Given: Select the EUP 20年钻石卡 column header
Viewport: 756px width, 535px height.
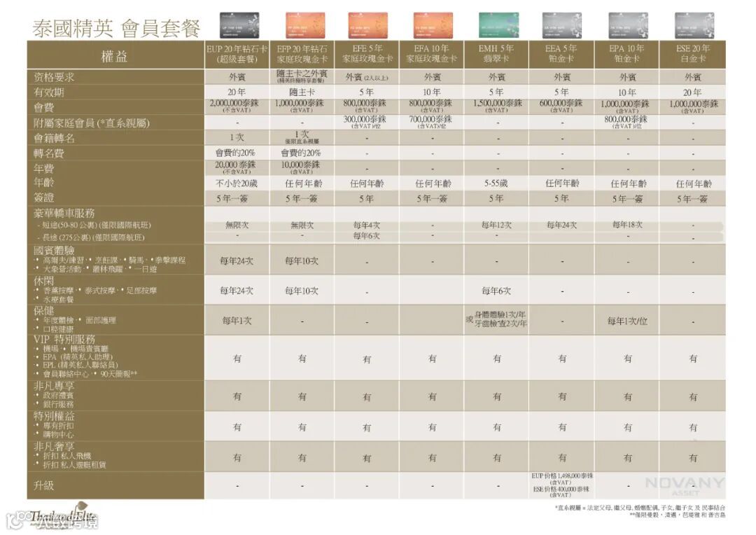Looking at the screenshot, I should click(x=237, y=55).
